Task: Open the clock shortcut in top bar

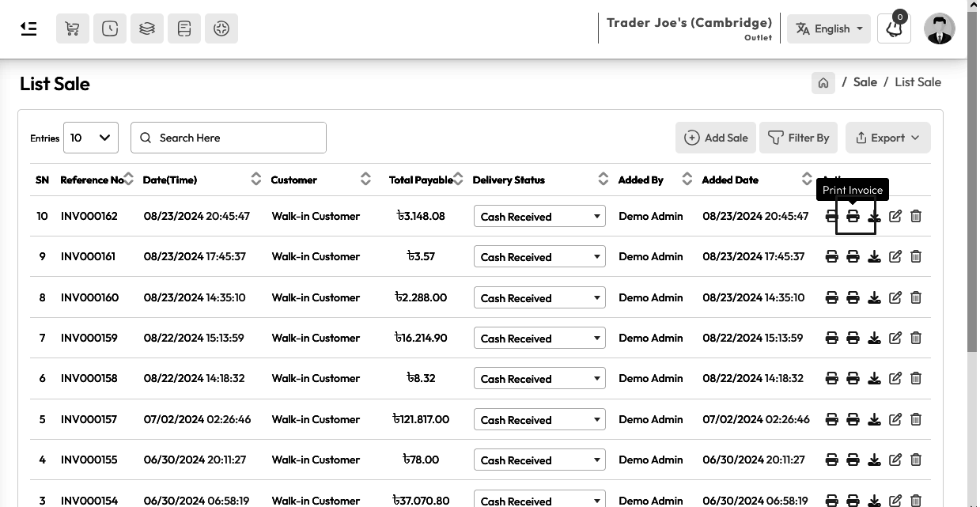Action: 110,28
